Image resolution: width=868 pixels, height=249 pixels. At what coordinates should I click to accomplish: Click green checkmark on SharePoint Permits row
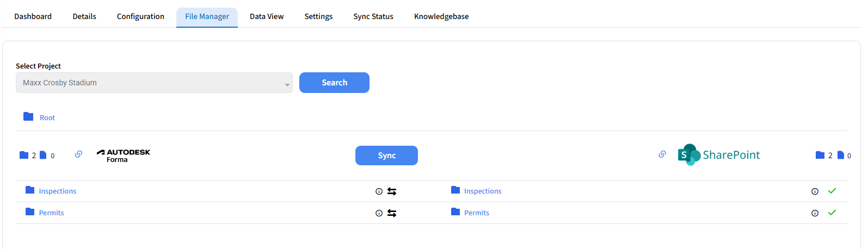(x=832, y=213)
